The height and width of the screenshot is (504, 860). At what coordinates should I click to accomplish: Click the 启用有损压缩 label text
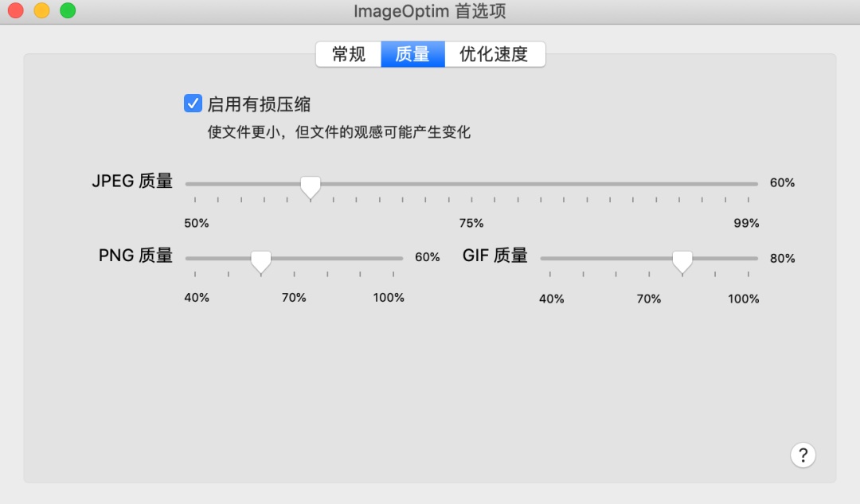point(259,104)
